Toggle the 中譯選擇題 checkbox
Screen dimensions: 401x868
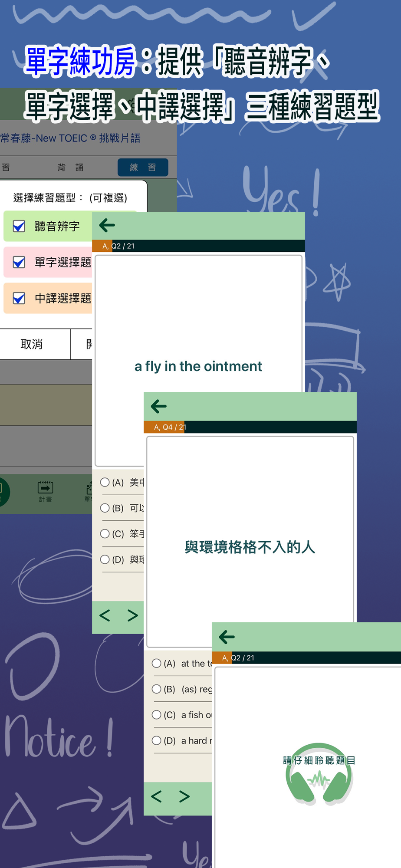coord(19,298)
